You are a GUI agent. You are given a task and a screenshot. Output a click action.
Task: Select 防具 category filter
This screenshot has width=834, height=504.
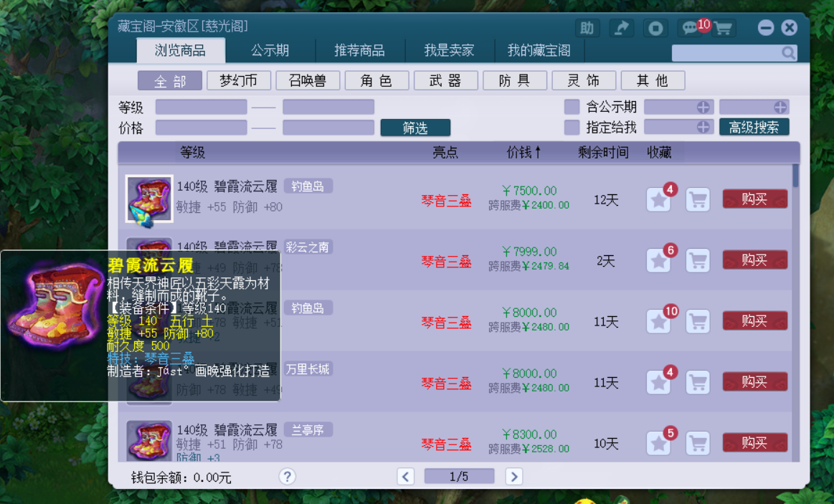515,81
